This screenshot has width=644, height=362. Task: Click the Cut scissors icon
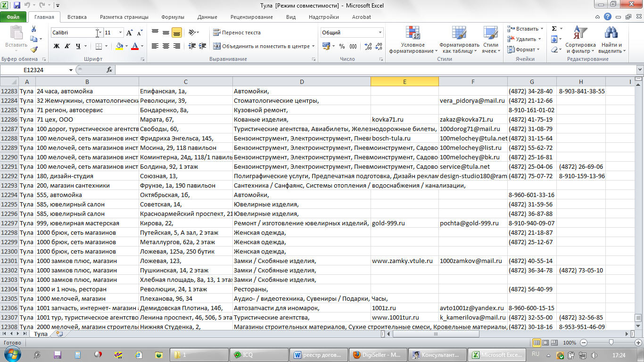click(34, 28)
